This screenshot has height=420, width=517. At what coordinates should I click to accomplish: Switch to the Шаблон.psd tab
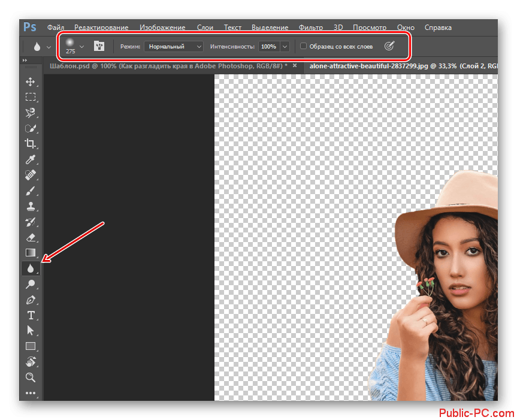[168, 65]
